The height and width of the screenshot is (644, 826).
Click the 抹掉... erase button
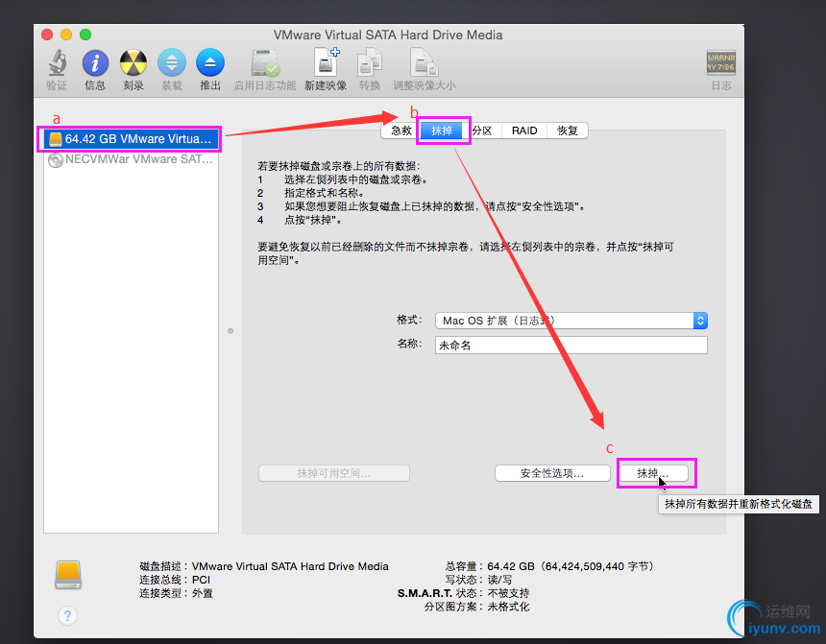click(653, 473)
